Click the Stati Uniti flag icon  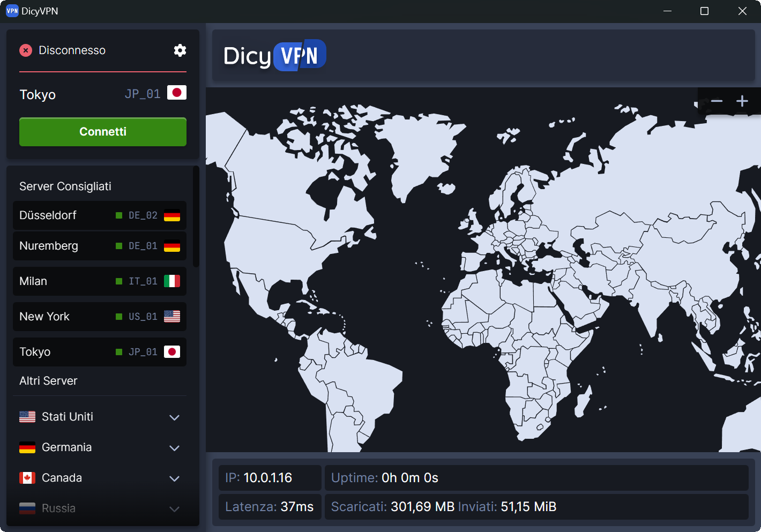click(27, 417)
